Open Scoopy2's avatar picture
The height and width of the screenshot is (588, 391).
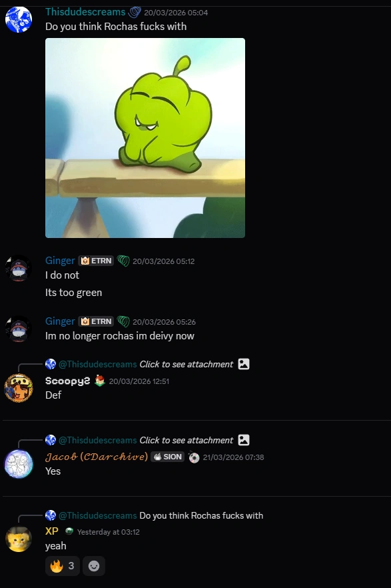pyautogui.click(x=19, y=388)
